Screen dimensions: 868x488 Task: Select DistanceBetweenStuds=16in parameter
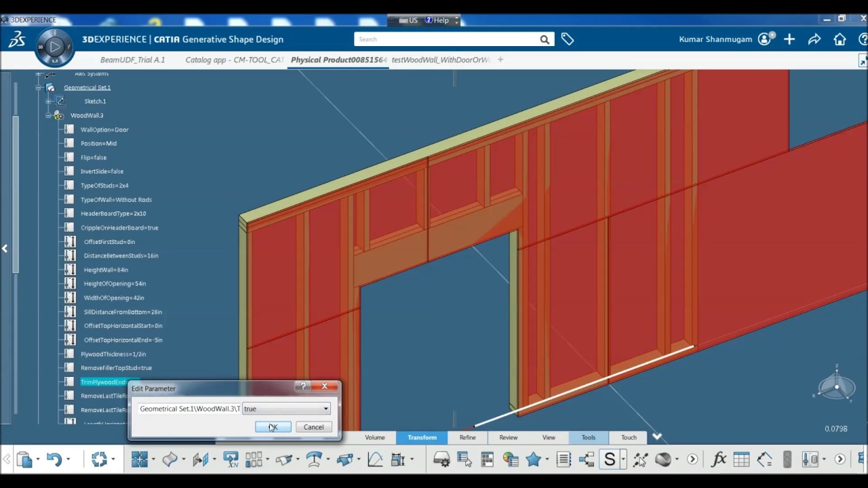(121, 256)
